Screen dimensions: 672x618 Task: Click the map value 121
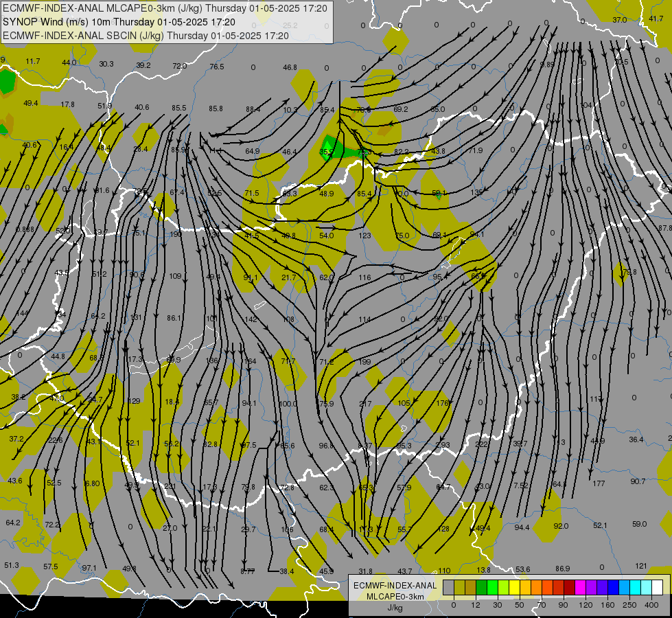640,566
